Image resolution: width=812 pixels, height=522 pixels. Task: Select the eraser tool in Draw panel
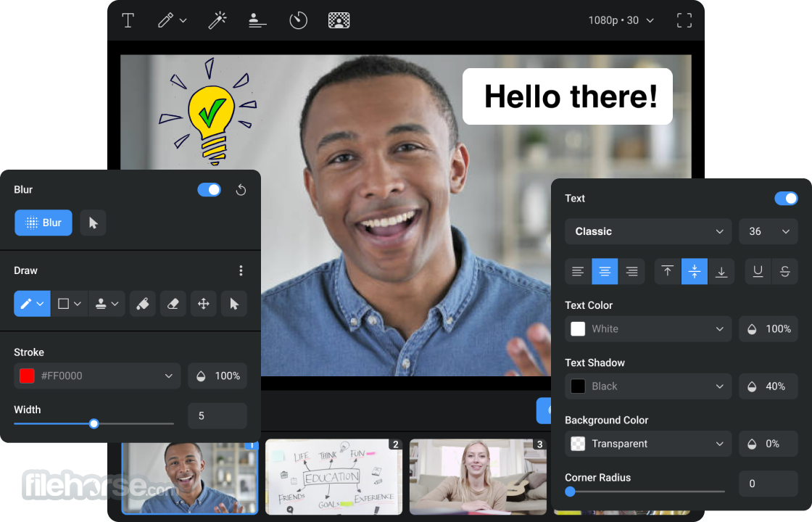pos(173,304)
